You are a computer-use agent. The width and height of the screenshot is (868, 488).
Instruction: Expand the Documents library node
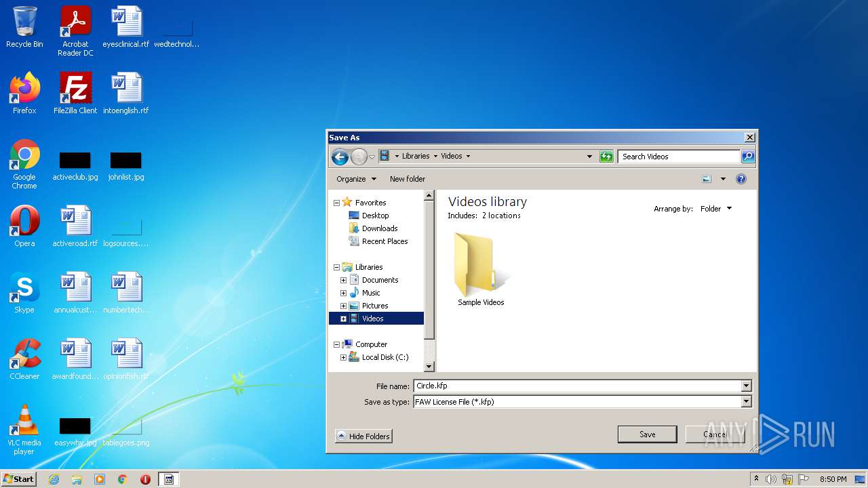coord(343,280)
